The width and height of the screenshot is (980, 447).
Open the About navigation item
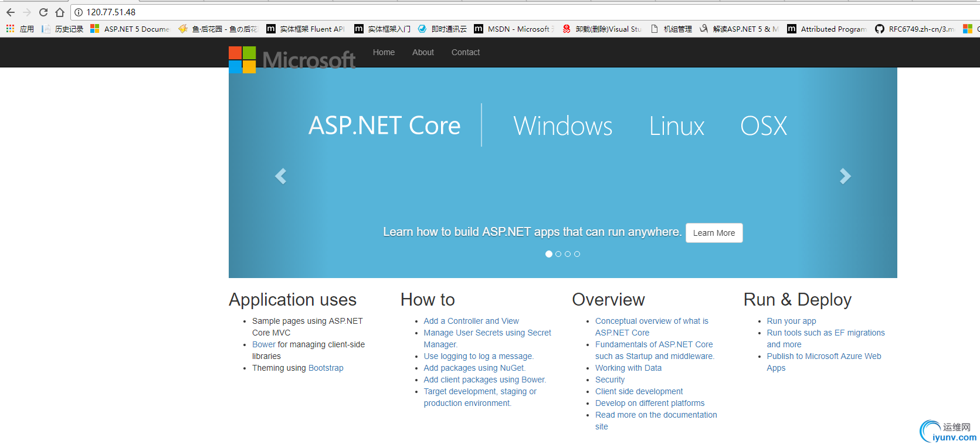click(423, 52)
